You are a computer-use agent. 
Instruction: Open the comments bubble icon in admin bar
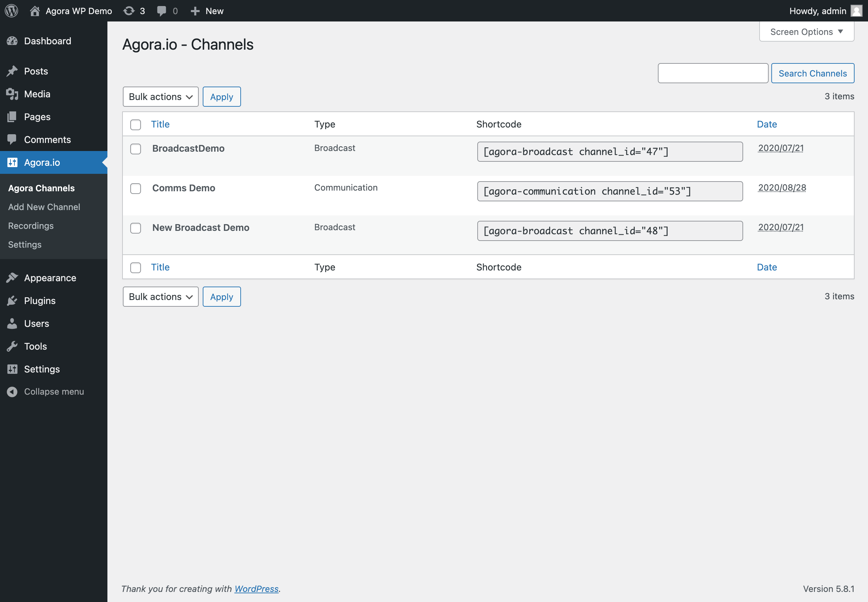(x=161, y=11)
